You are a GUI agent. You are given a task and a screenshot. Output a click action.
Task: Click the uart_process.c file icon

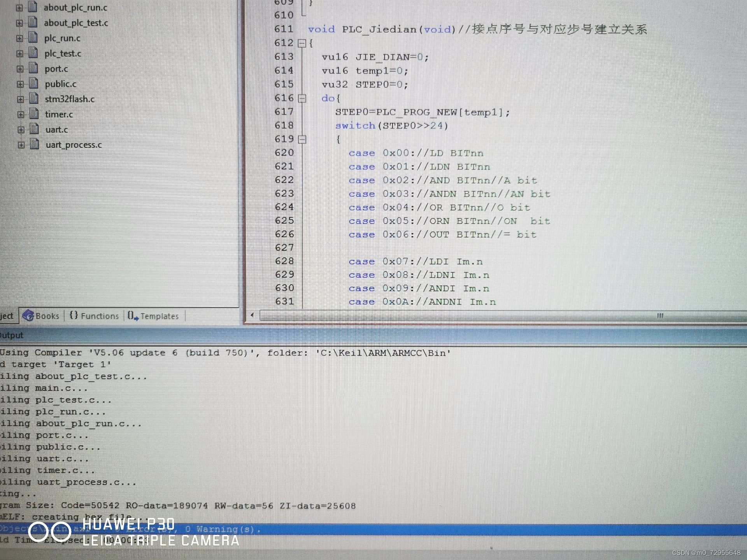point(35,144)
